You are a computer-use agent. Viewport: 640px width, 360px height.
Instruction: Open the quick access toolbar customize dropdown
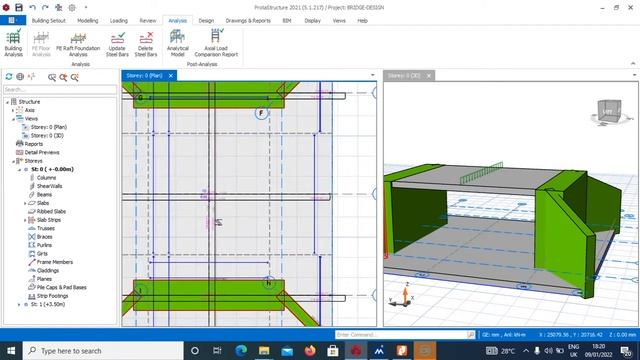click(86, 7)
